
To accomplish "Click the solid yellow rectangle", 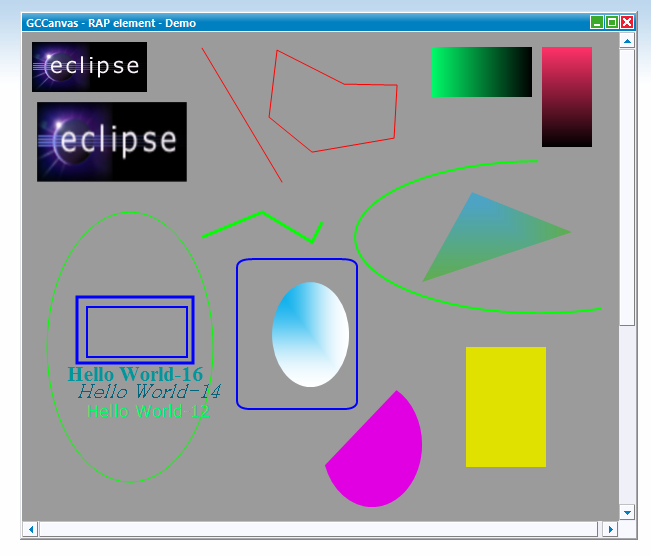I will [506, 407].
